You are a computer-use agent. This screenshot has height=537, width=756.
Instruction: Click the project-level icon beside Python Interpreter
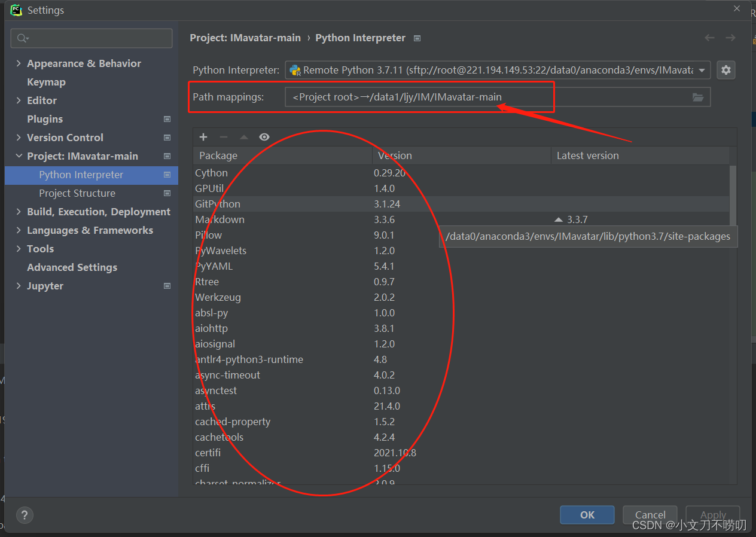point(167,175)
